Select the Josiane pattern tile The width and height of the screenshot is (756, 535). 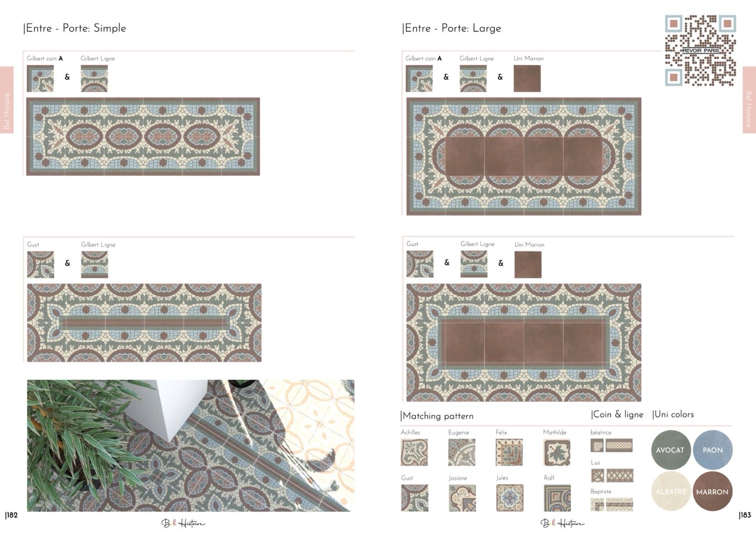point(462,498)
